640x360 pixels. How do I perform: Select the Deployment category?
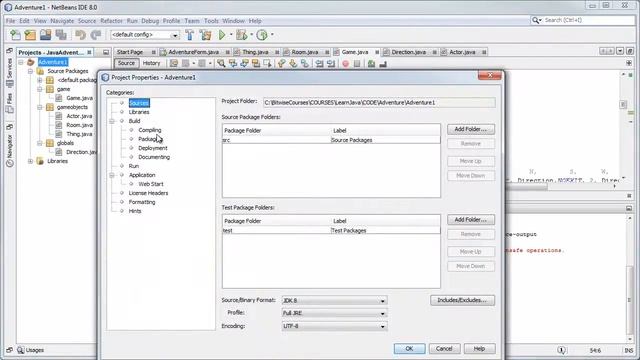point(153,148)
